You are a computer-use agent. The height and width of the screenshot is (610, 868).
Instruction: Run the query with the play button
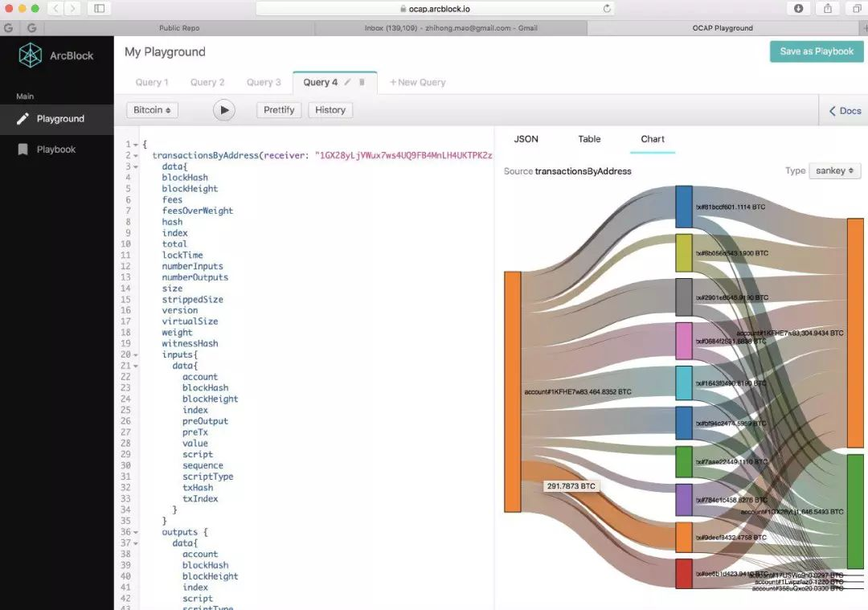point(224,110)
